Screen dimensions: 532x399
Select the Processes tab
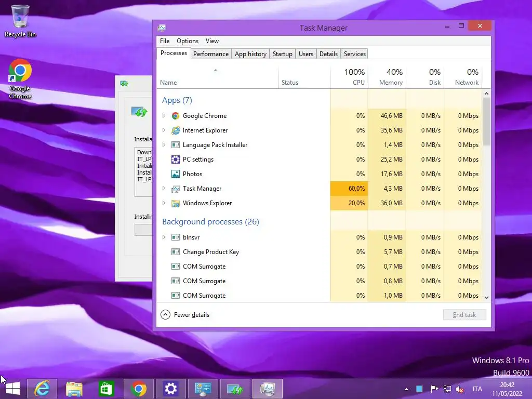[x=174, y=54]
